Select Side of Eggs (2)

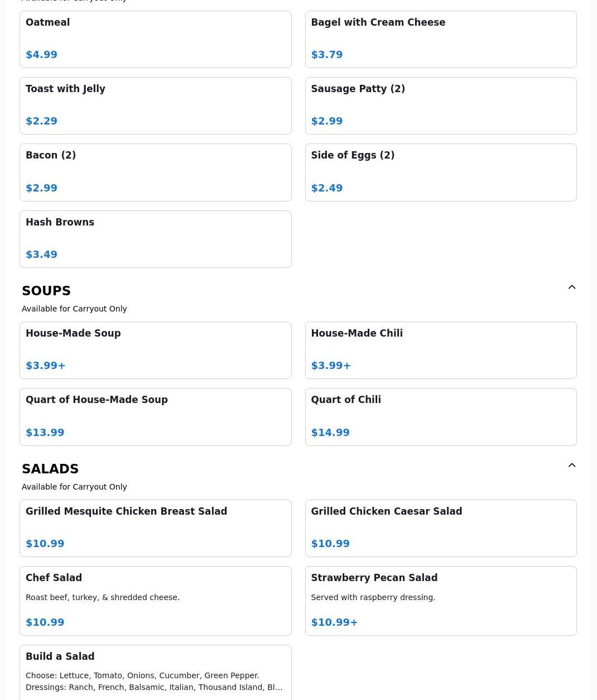coord(440,172)
